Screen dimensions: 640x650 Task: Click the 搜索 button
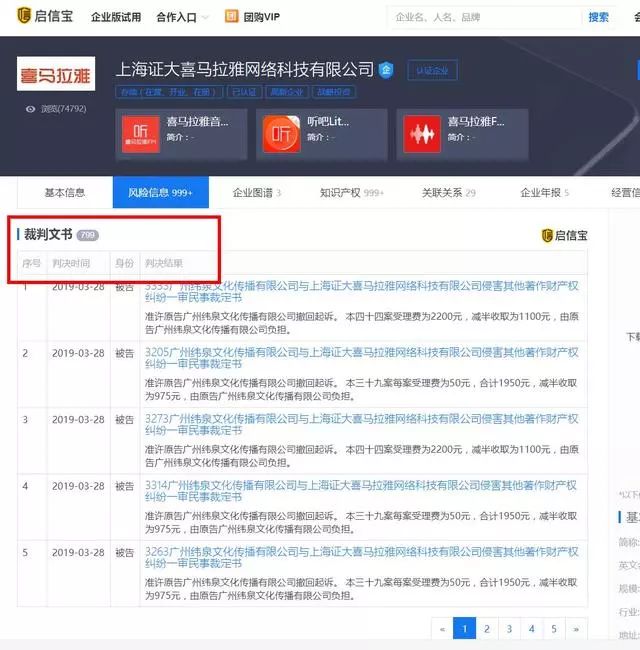598,17
